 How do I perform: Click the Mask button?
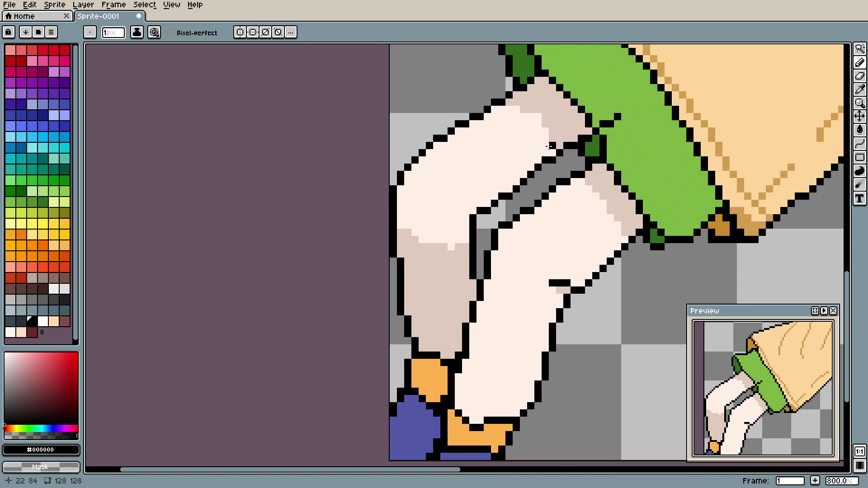tap(41, 467)
